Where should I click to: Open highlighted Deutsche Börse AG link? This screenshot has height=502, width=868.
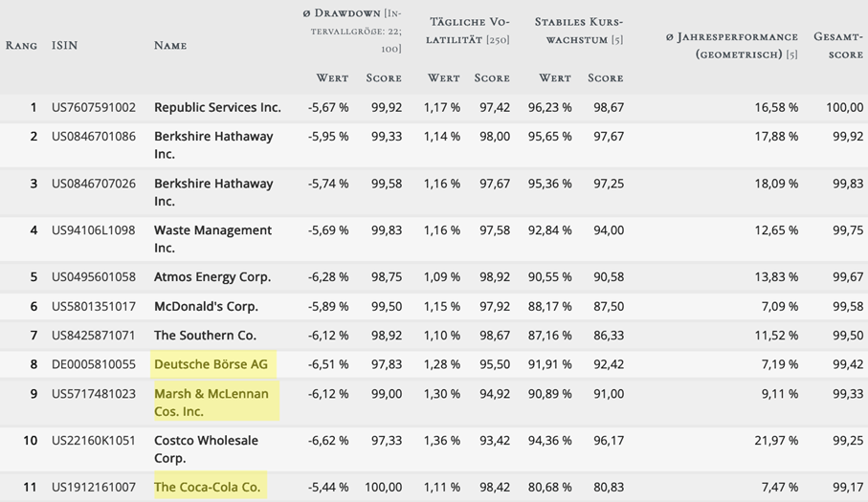coord(211,364)
